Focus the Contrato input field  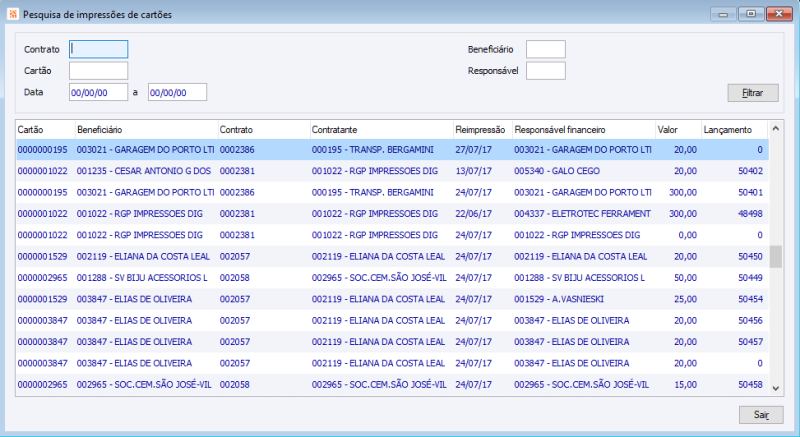(98, 49)
